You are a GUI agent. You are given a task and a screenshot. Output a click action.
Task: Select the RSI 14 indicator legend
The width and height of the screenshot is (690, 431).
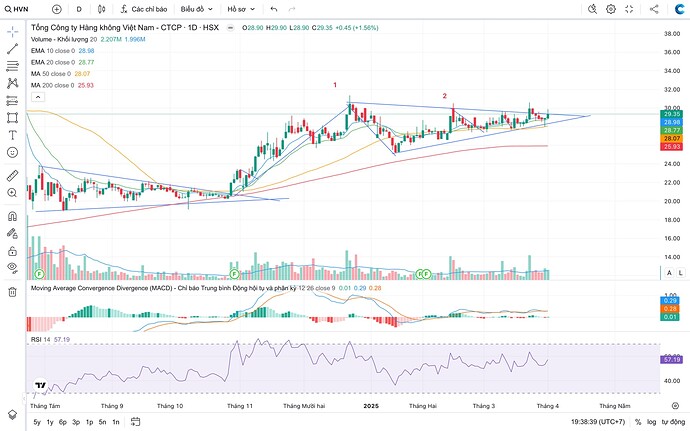(40, 339)
